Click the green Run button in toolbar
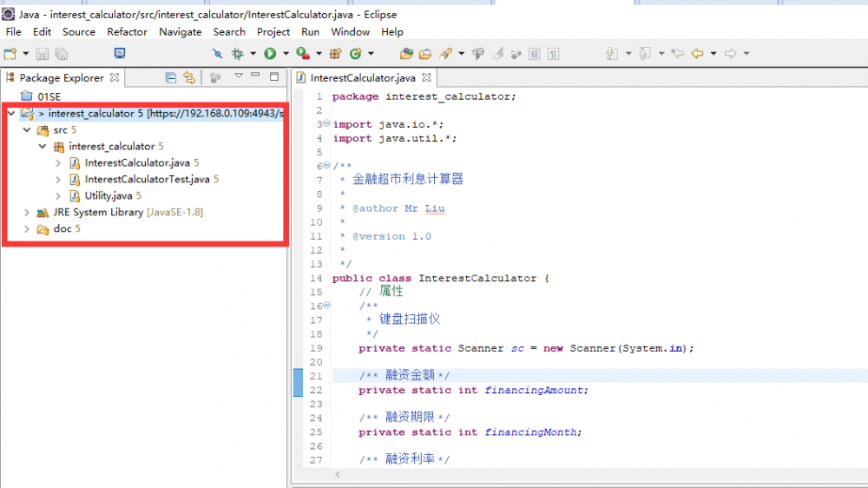868x488 pixels. click(x=270, y=53)
